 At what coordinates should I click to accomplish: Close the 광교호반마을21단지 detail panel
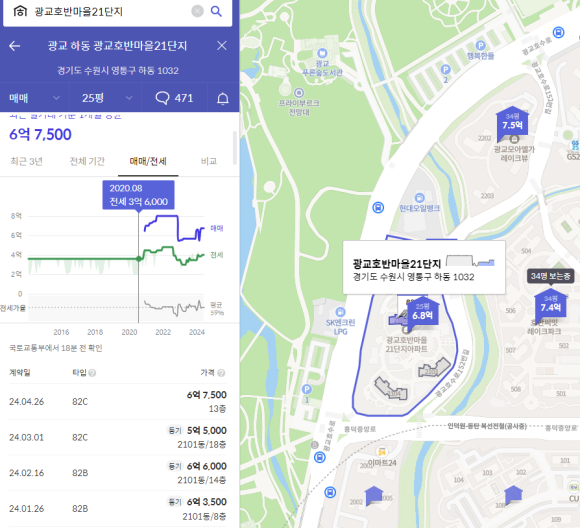pos(222,46)
